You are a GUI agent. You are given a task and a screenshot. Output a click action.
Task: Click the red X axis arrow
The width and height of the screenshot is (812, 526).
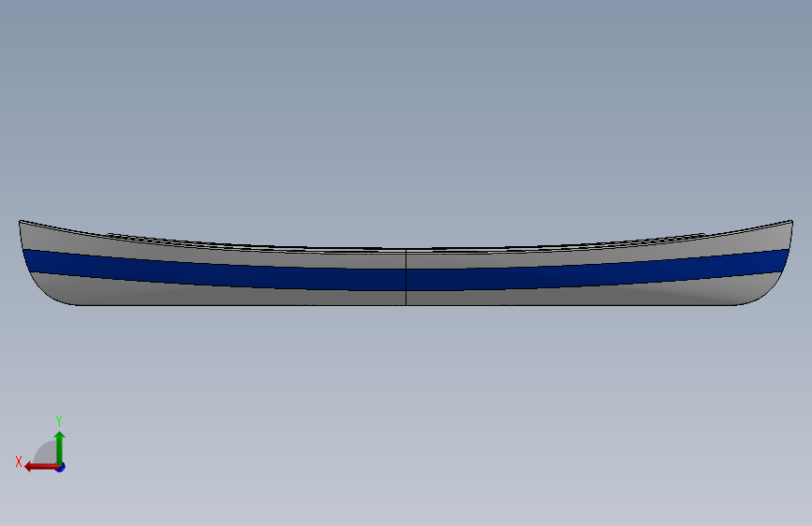click(x=41, y=467)
